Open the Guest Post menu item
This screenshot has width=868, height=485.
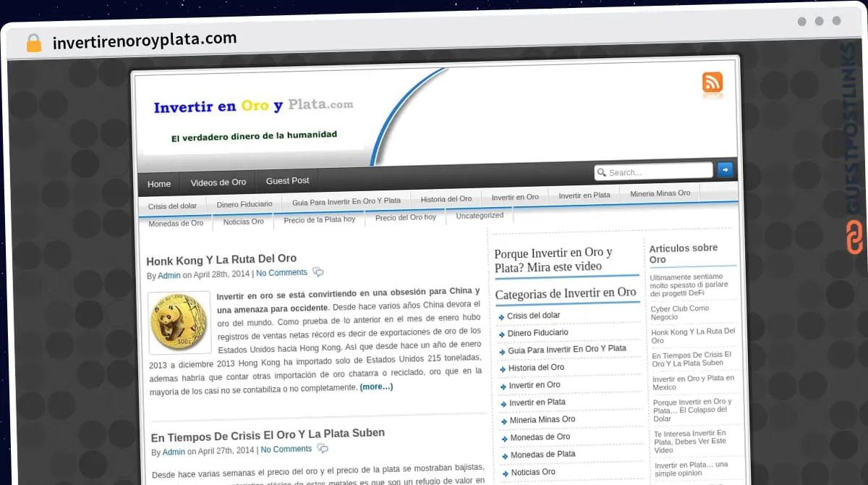287,181
